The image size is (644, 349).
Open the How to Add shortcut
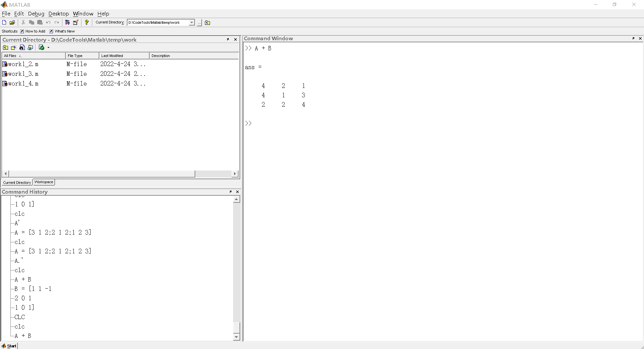33,31
